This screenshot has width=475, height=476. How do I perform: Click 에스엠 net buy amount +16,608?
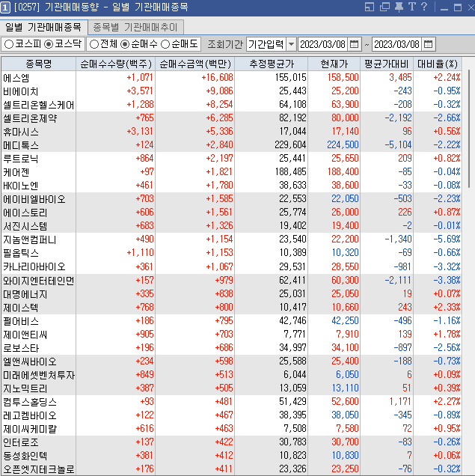[217, 77]
